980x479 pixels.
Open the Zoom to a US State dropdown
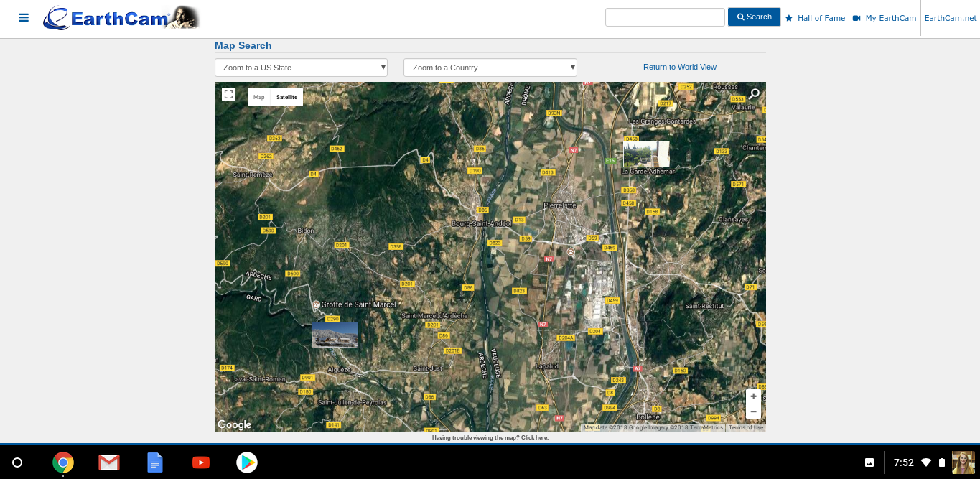tap(300, 67)
